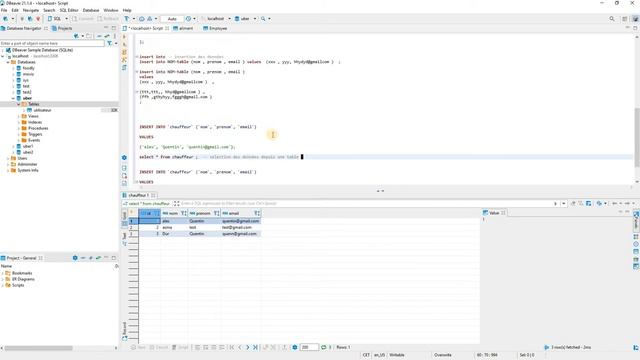Select the Users folder

click(x=22, y=158)
